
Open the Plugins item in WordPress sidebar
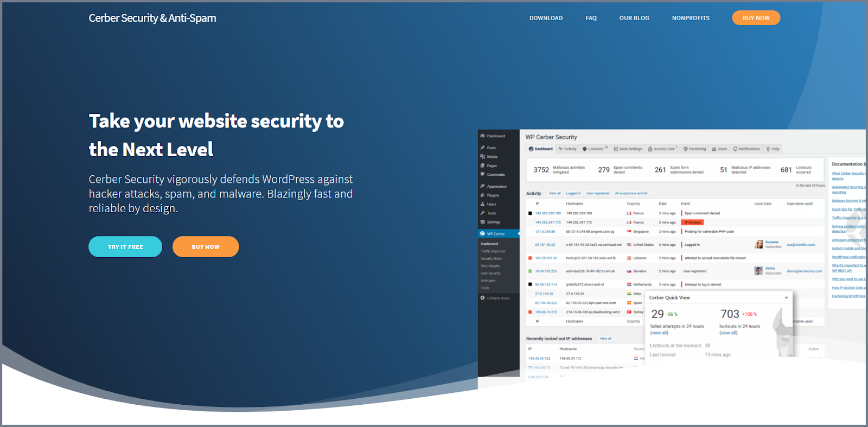tap(490, 195)
